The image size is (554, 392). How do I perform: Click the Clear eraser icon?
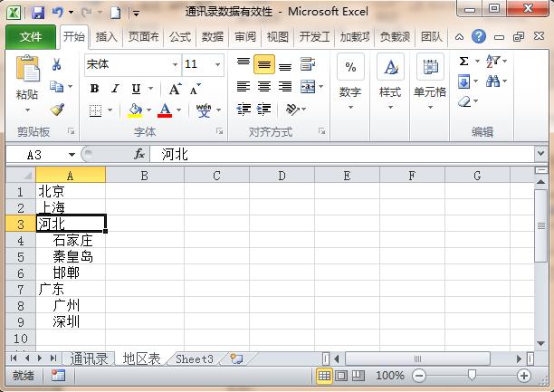(464, 101)
